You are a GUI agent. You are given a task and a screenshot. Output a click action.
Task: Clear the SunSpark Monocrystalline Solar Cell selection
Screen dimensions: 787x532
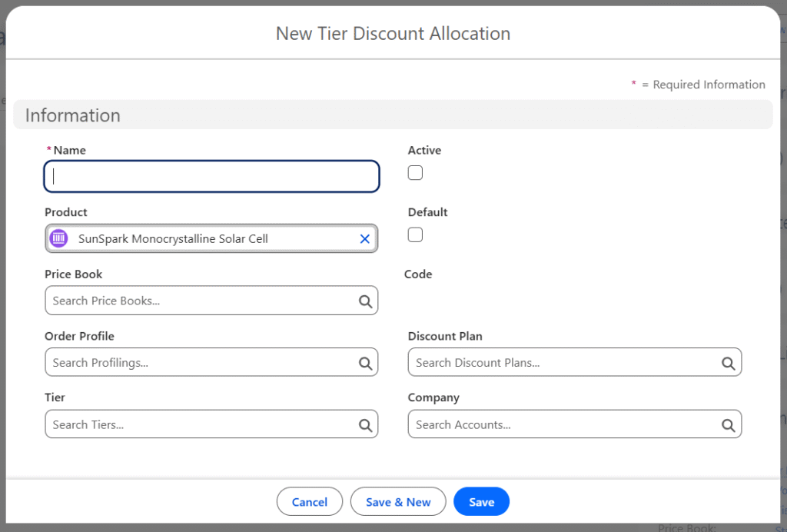tap(364, 239)
